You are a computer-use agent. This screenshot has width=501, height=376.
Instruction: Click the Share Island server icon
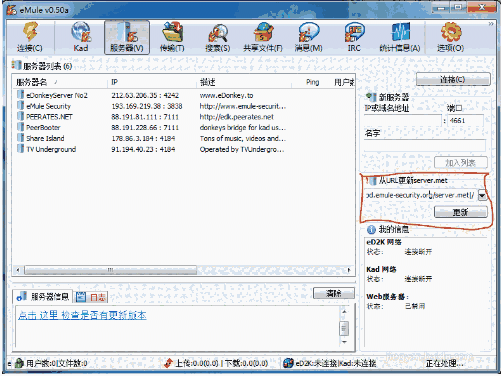[x=21, y=138]
